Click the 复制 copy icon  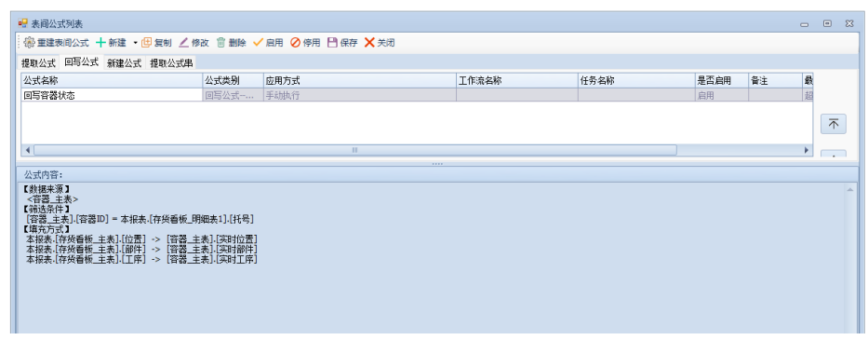(x=146, y=43)
